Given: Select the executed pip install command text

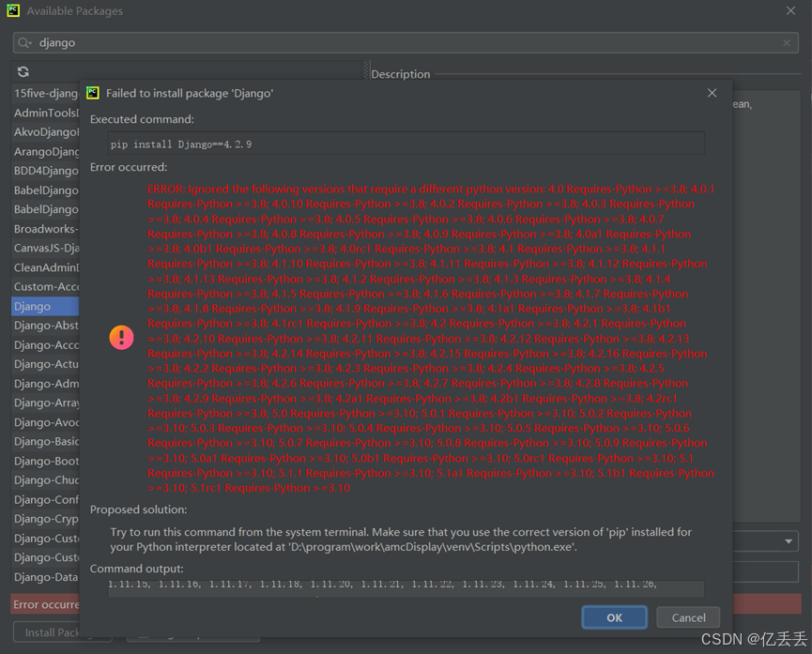Looking at the screenshot, I should [x=181, y=144].
